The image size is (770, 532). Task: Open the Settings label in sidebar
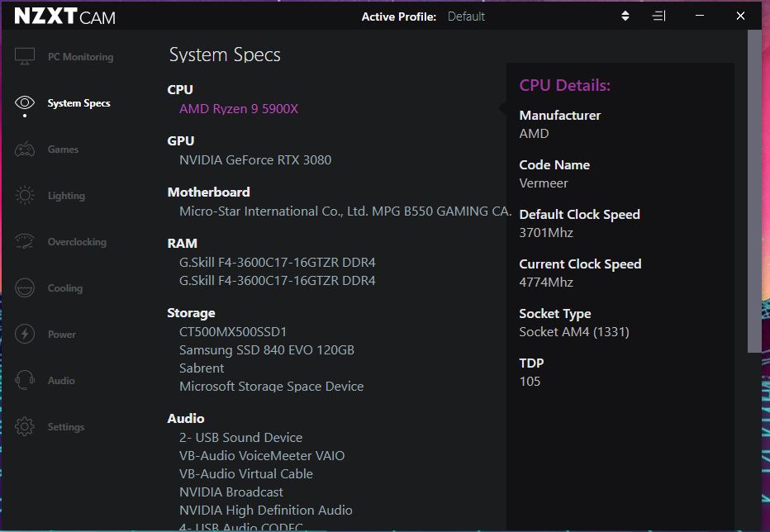pos(66,427)
